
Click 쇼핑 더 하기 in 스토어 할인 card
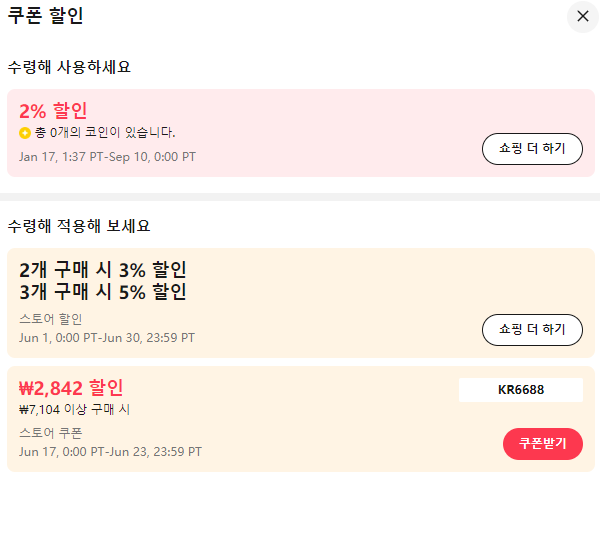pyautogui.click(x=532, y=330)
